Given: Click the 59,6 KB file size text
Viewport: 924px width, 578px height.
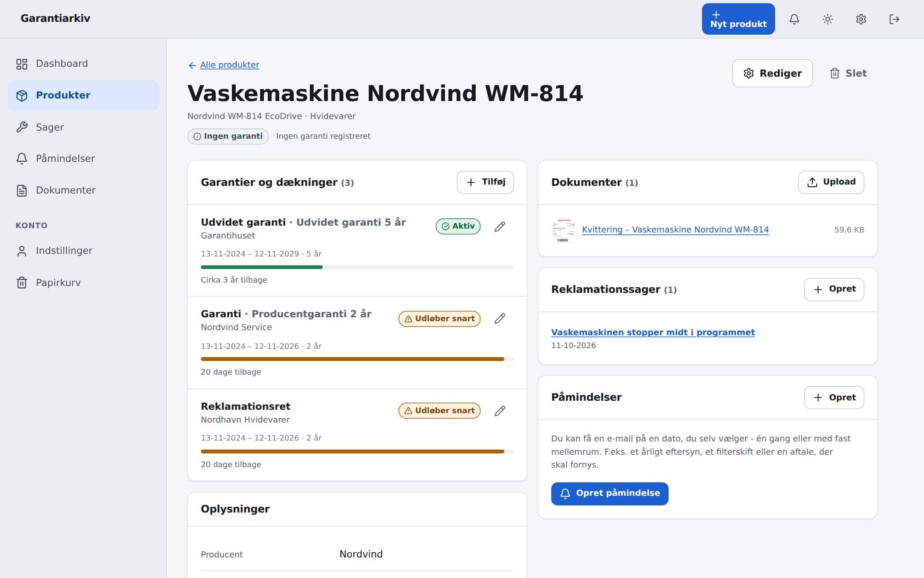Looking at the screenshot, I should point(849,230).
